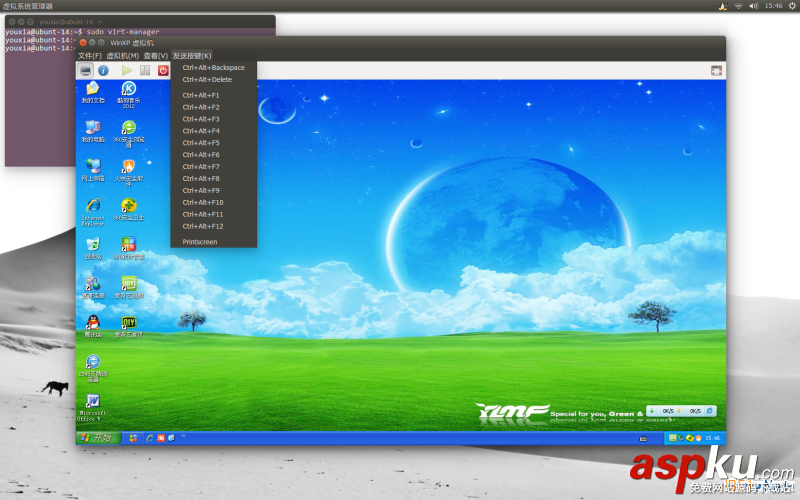Start the virtual machine with play button

127,70
